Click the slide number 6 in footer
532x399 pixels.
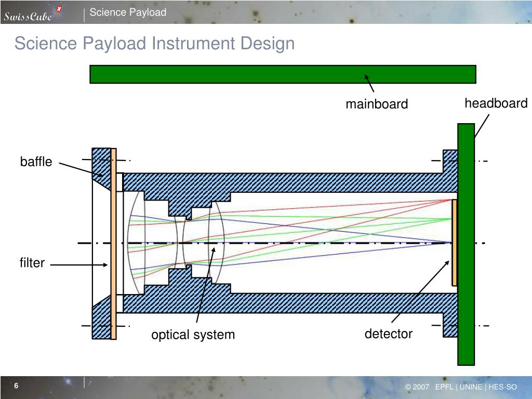click(x=16, y=386)
